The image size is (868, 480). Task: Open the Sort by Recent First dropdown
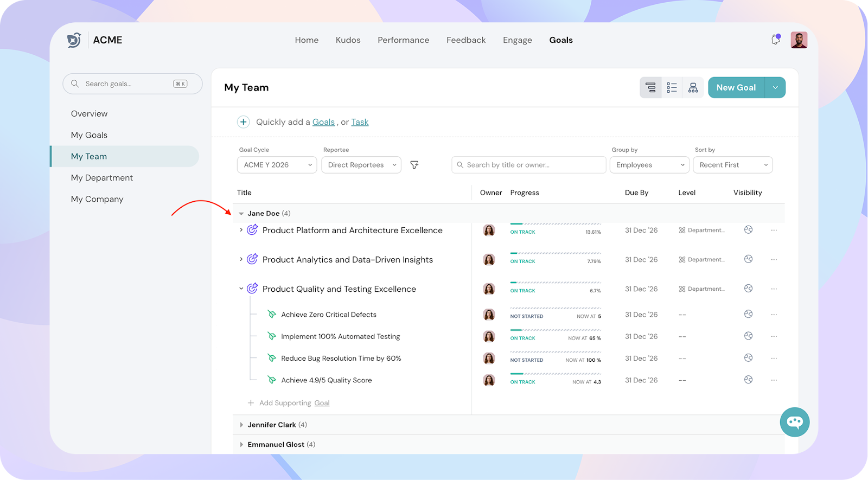click(733, 165)
